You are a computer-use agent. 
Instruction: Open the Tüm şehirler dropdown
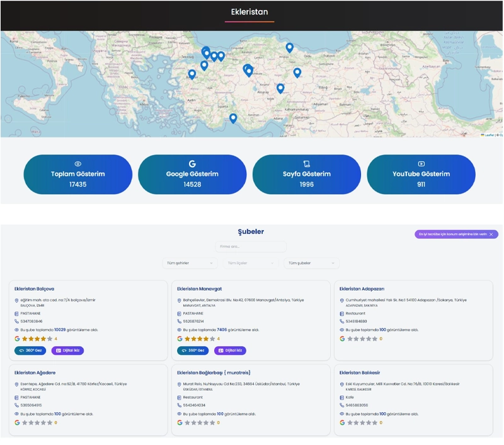[x=189, y=263]
